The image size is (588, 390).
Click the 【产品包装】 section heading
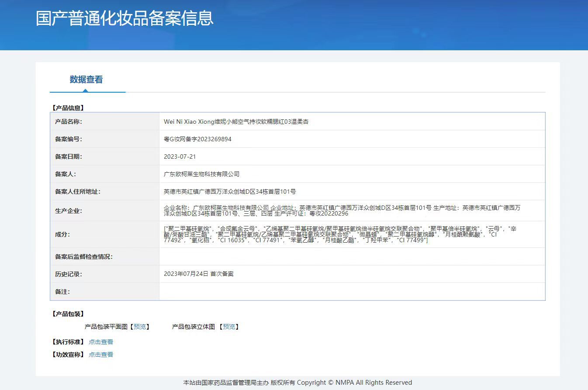68,314
